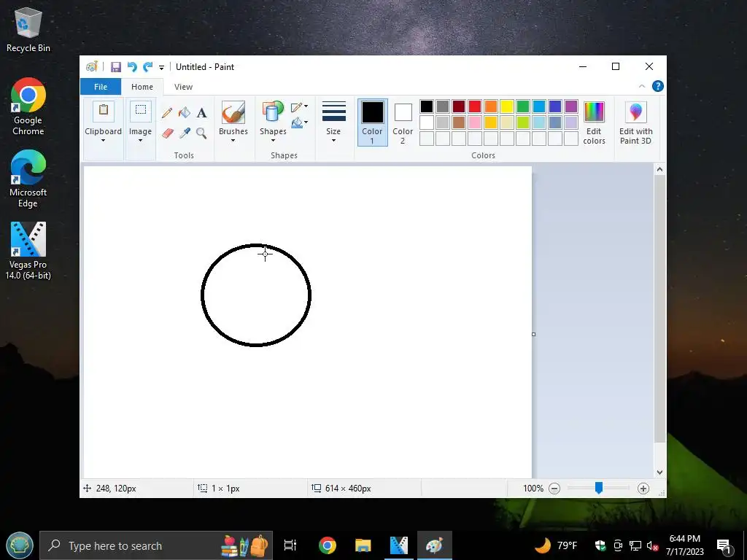Click the Vegas Pro taskbar icon
Image resolution: width=747 pixels, height=560 pixels.
(x=399, y=545)
